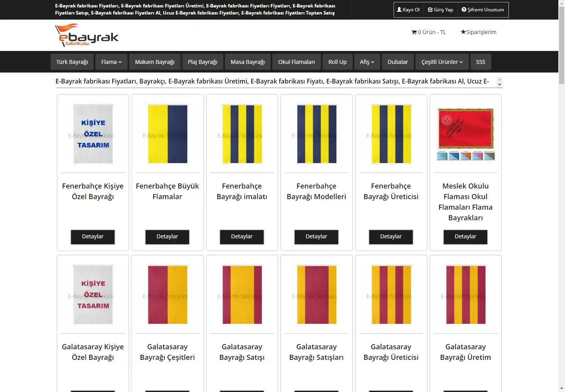Click the Fenerbahçe Bayrağı imalatı flag image
This screenshot has height=392, width=565.
click(242, 134)
